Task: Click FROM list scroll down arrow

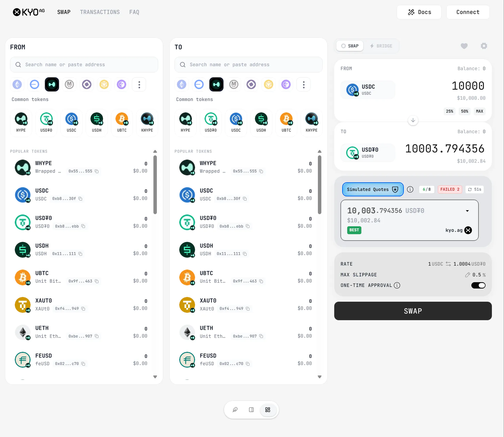Action: point(155,377)
